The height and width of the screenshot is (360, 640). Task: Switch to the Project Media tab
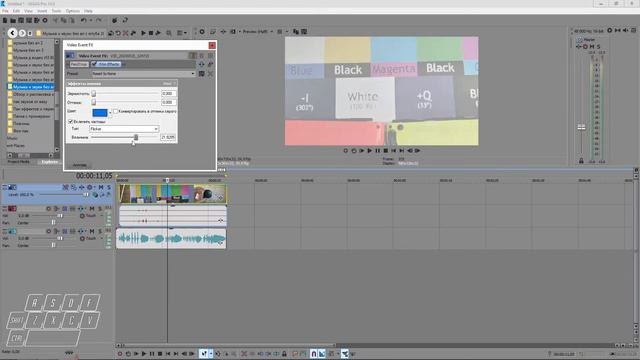click(x=19, y=162)
